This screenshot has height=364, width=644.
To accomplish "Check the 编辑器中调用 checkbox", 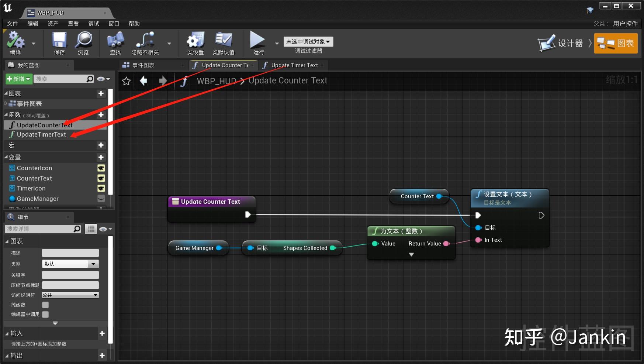I will coord(45,315).
